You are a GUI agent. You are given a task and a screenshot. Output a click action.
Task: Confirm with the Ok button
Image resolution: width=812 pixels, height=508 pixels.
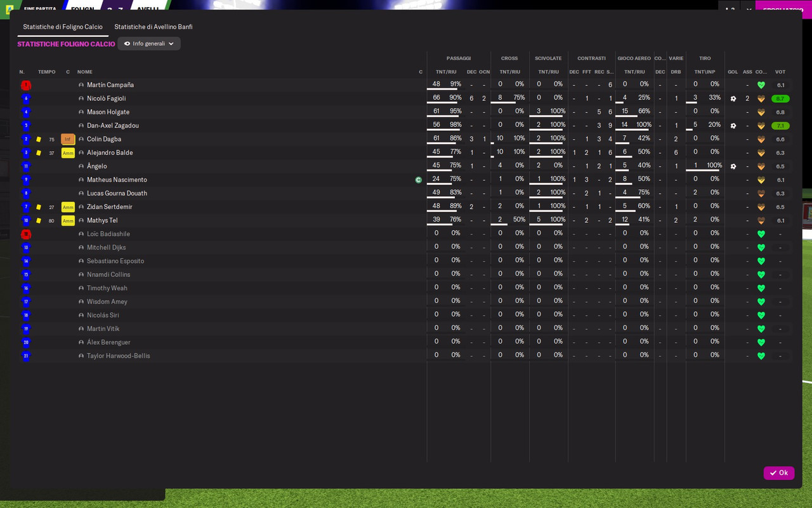[779, 473]
